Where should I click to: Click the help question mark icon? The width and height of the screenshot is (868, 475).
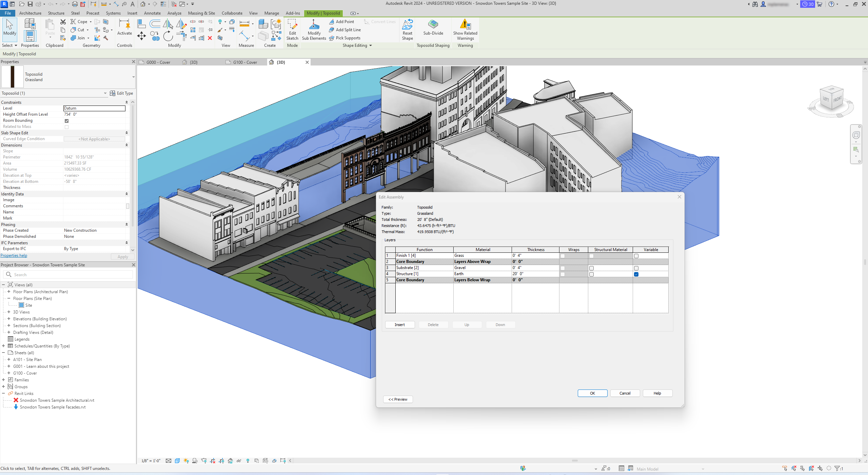(x=831, y=4)
